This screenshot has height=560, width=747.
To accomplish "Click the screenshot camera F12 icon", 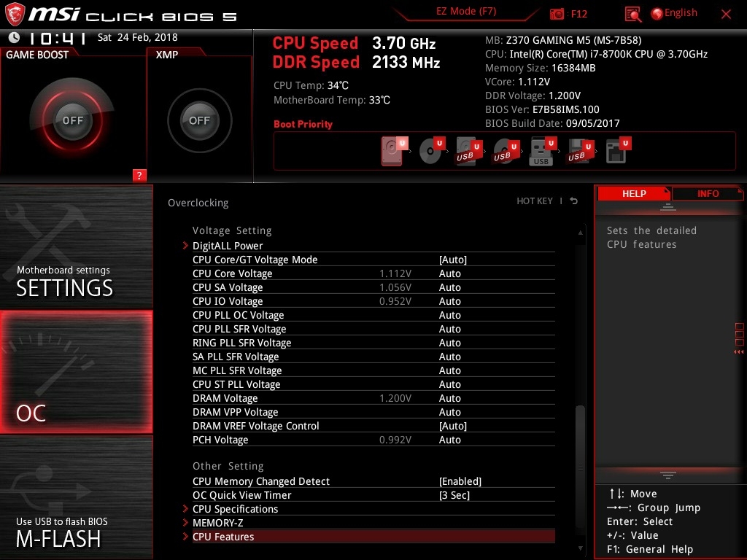I will point(557,14).
